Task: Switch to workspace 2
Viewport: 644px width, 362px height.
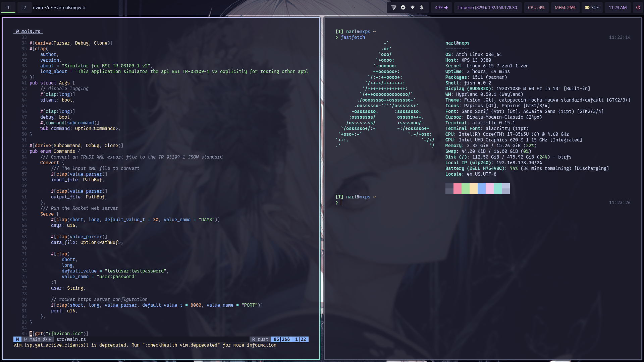Action: click(24, 7)
